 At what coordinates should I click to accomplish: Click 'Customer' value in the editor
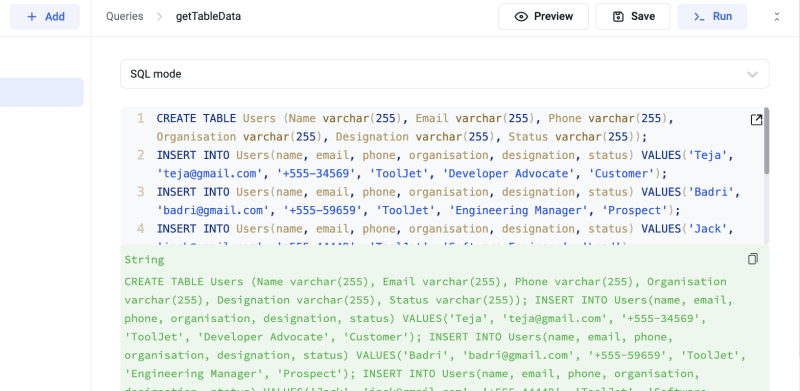point(621,174)
